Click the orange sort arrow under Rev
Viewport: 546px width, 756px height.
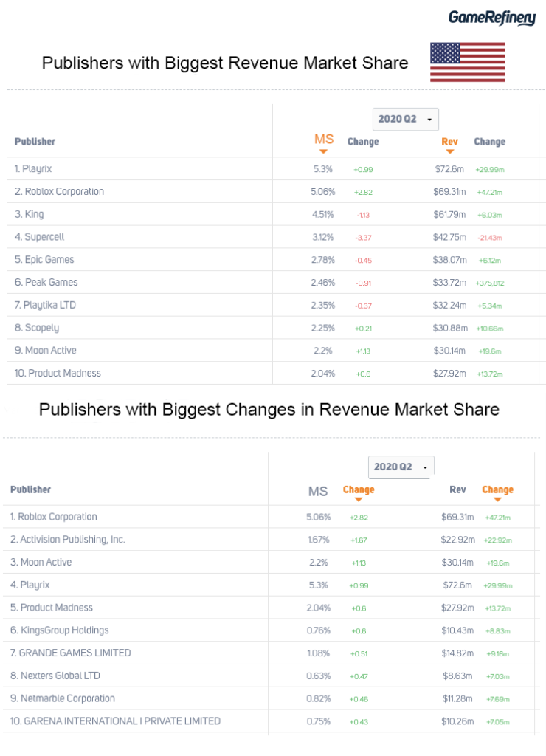[x=449, y=151]
